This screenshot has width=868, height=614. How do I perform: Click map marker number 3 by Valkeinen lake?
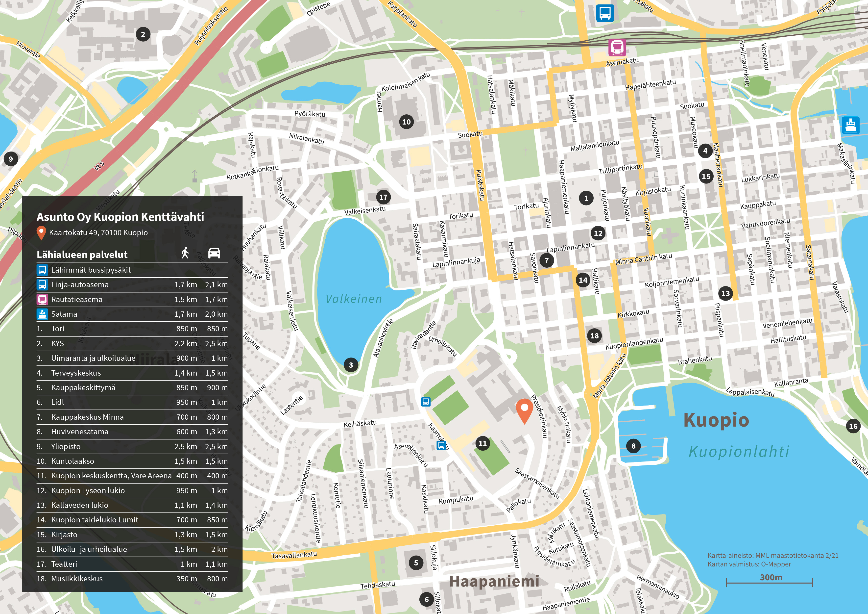[x=351, y=365]
